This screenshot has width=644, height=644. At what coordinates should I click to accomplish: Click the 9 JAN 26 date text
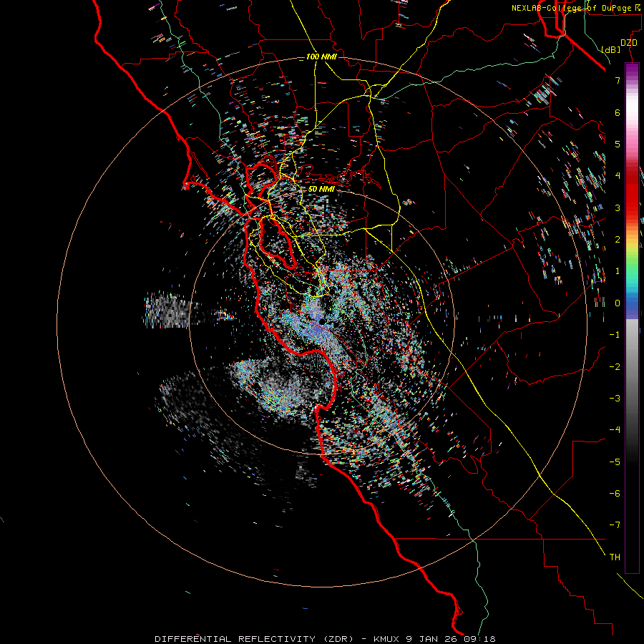(x=433, y=639)
